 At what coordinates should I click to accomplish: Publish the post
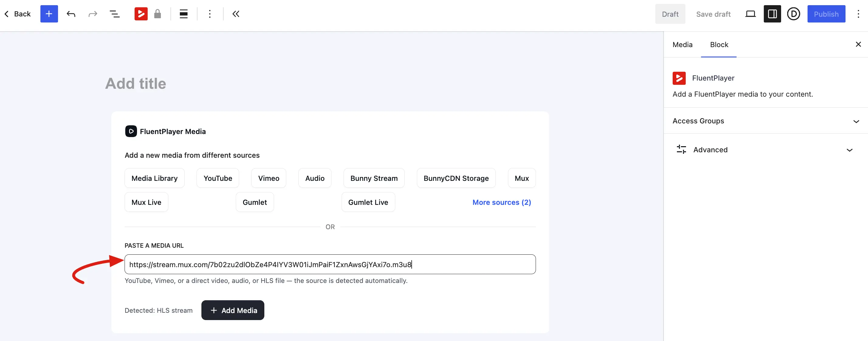[826, 14]
